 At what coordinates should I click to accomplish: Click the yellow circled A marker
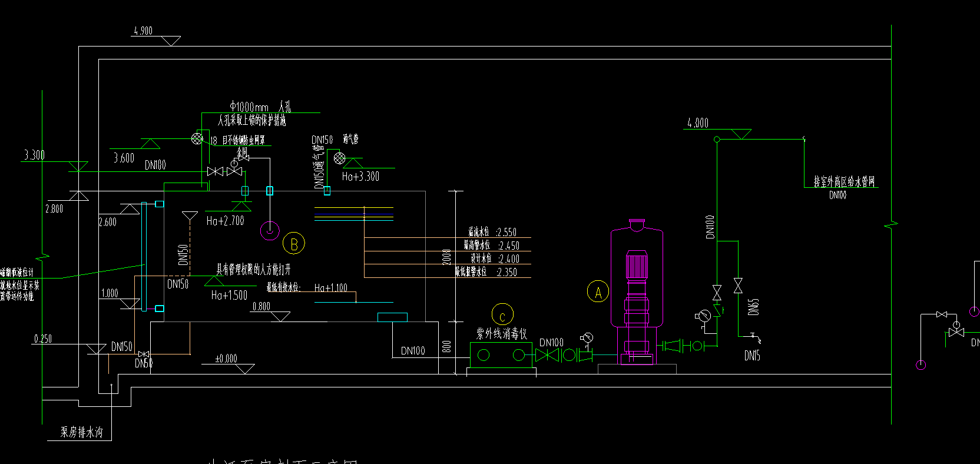(x=598, y=291)
